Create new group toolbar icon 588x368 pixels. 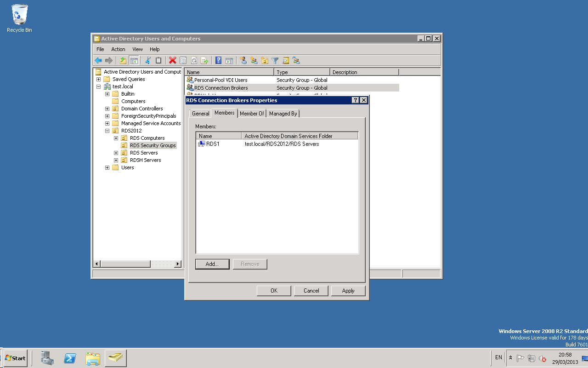[254, 60]
